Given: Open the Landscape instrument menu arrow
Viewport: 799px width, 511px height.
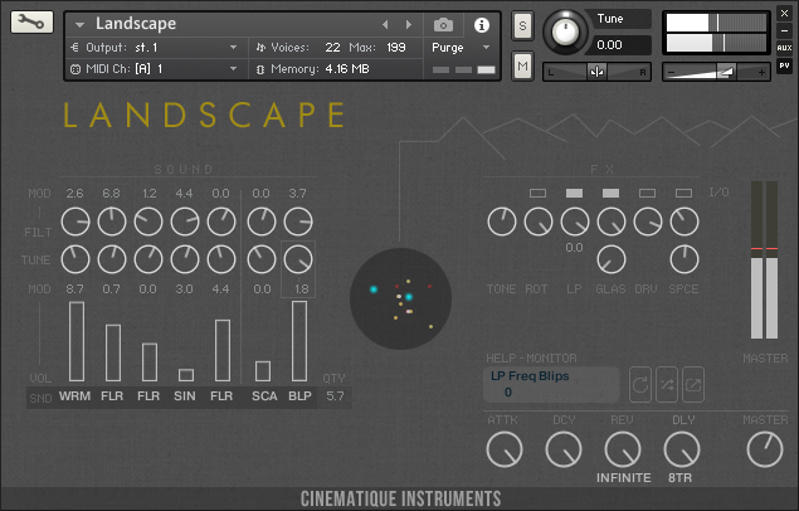Looking at the screenshot, I should (79, 24).
